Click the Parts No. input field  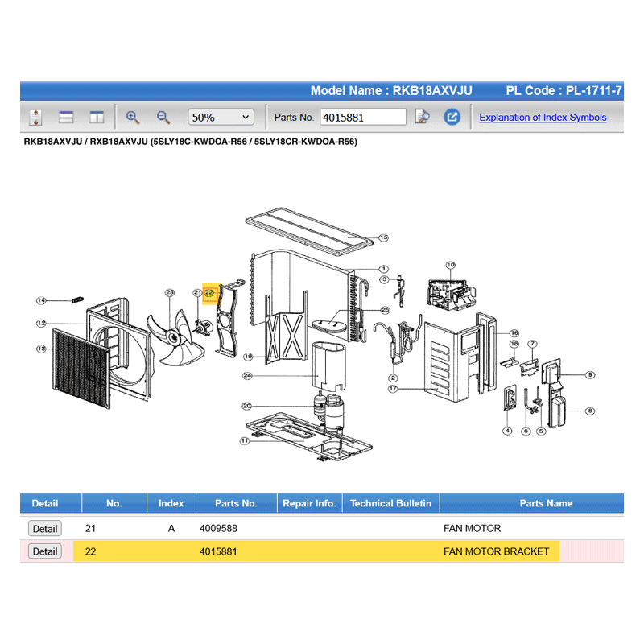pyautogui.click(x=362, y=118)
